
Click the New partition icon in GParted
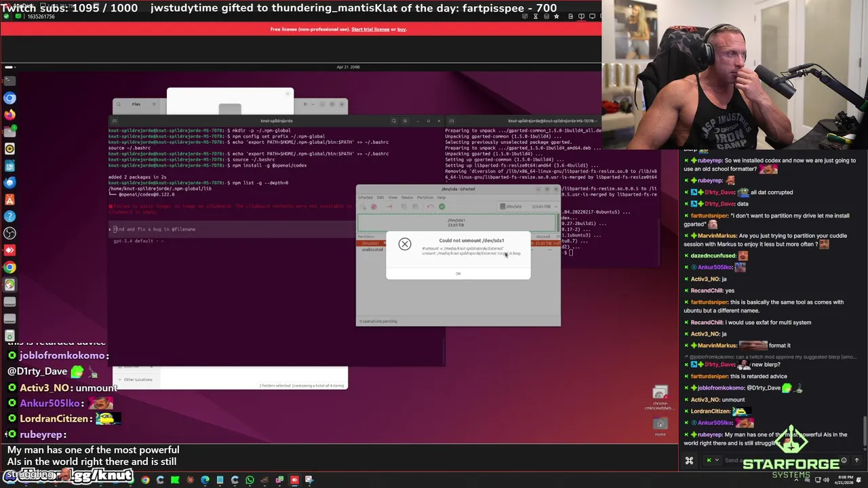pyautogui.click(x=363, y=207)
